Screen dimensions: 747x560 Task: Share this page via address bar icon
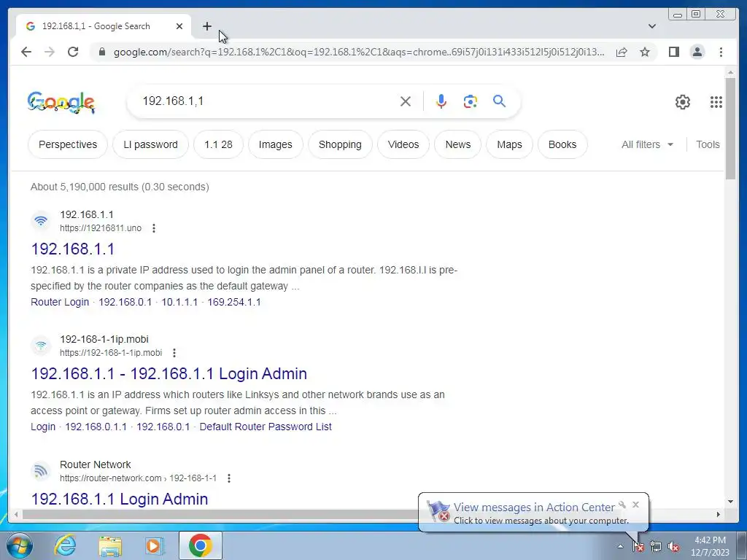[622, 52]
